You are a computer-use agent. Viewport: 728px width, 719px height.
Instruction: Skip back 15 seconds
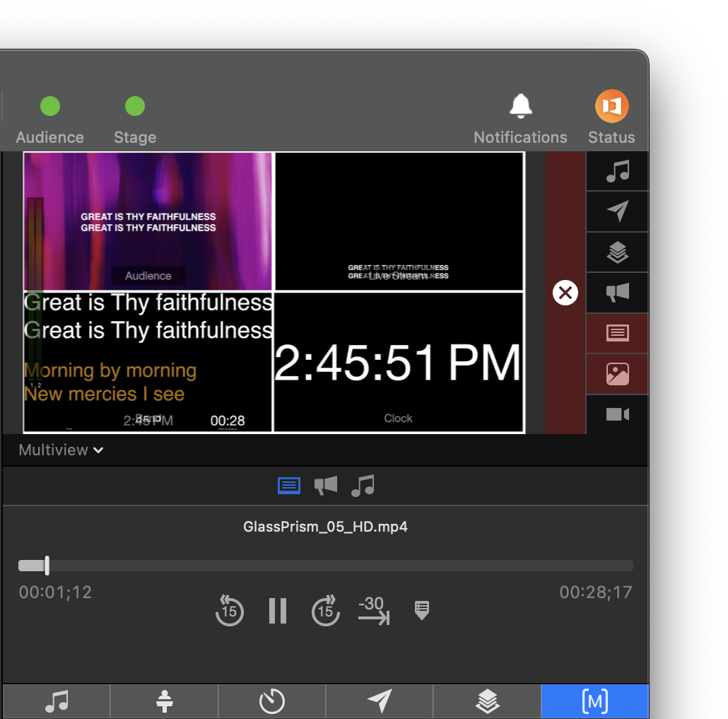(x=230, y=611)
